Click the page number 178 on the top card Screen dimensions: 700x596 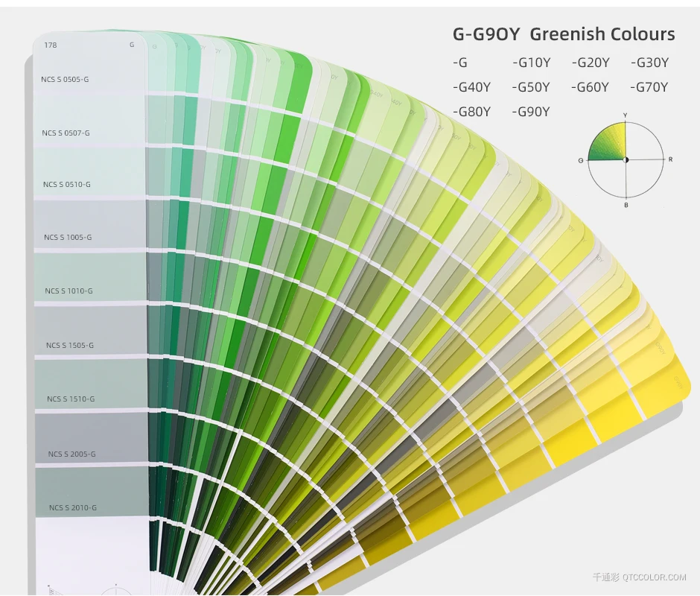pyautogui.click(x=51, y=45)
